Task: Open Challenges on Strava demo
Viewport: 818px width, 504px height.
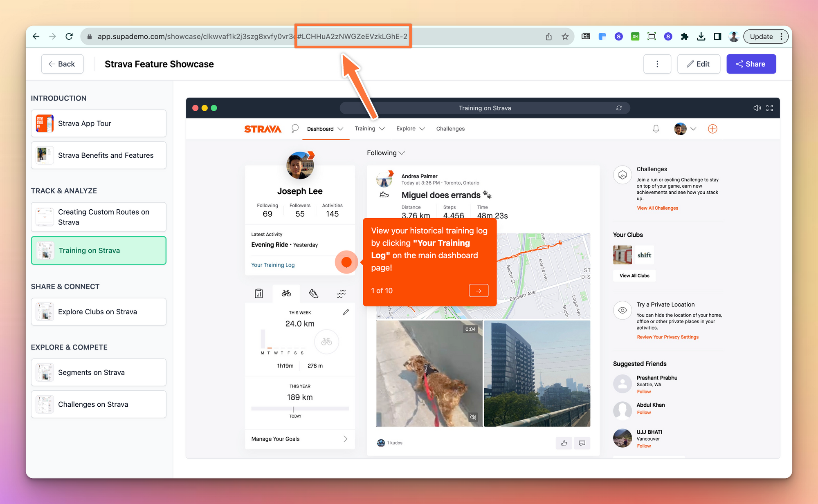Action: tap(99, 404)
